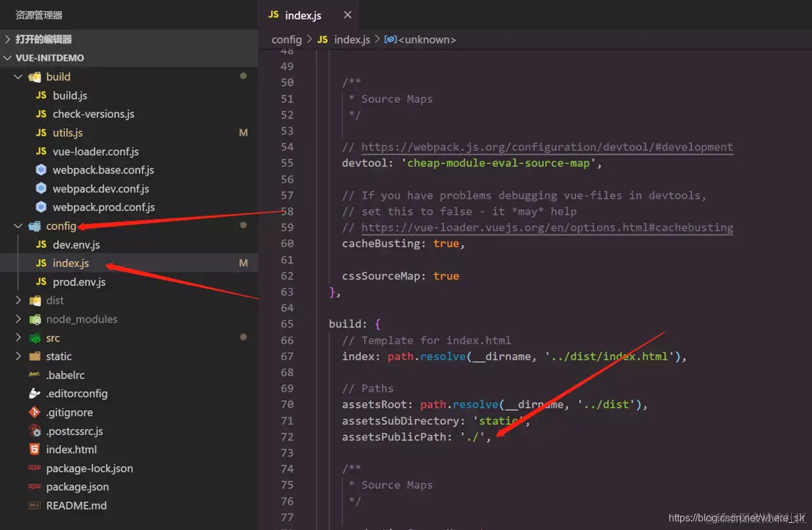Click the config folder icon
Screen dimensions: 812x530
point(35,226)
